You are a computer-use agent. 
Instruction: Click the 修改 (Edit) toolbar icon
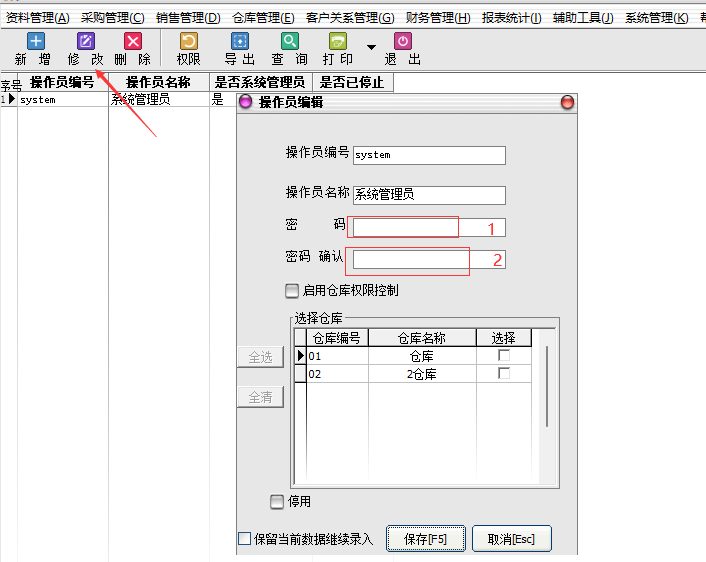pyautogui.click(x=85, y=41)
